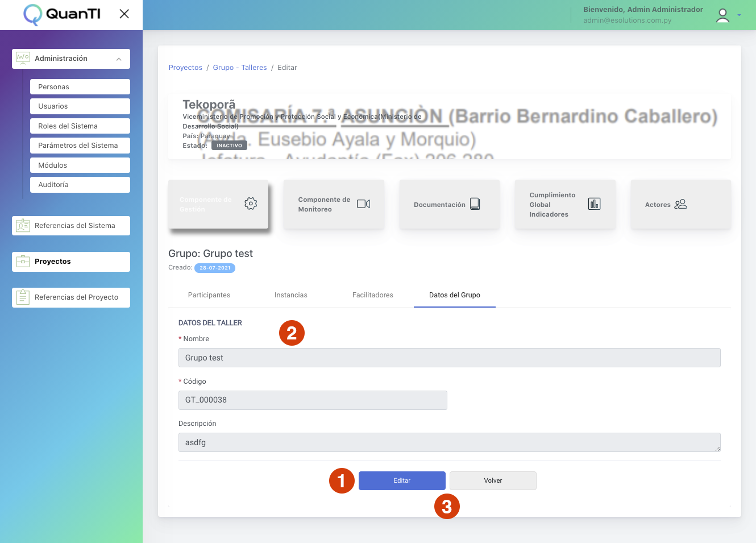The height and width of the screenshot is (543, 756).
Task: Click the Actores people icon
Action: point(681,204)
